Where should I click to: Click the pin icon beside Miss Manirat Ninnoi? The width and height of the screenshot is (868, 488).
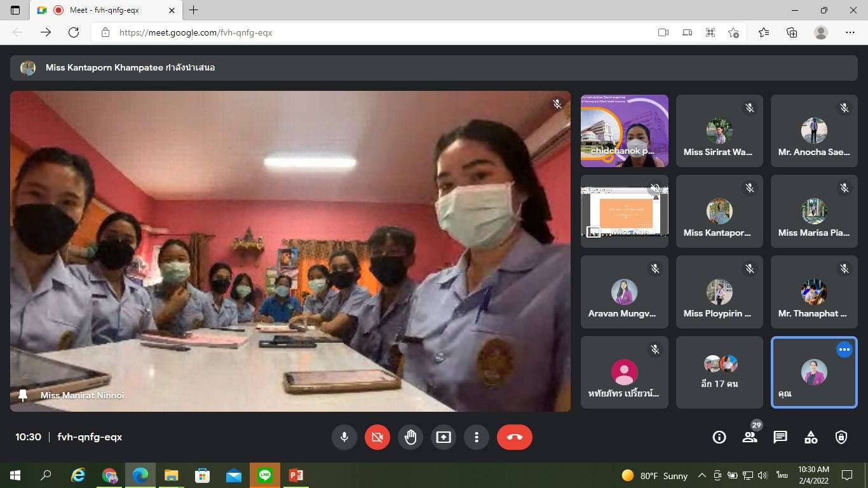24,395
